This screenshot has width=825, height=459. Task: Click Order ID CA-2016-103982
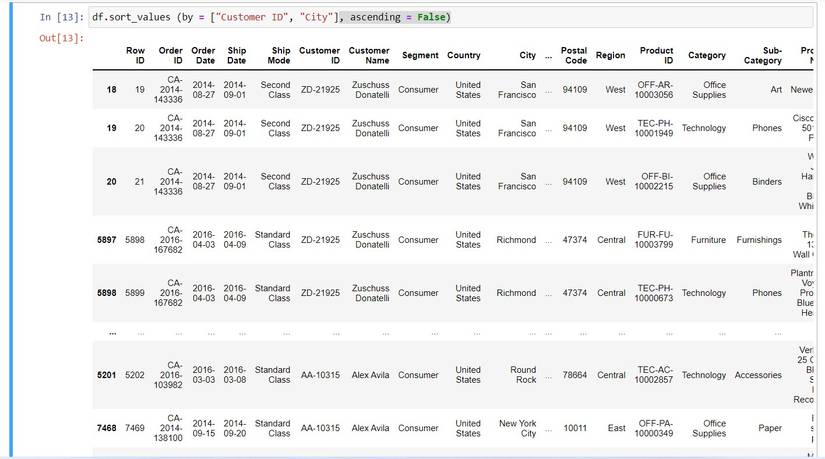(168, 375)
